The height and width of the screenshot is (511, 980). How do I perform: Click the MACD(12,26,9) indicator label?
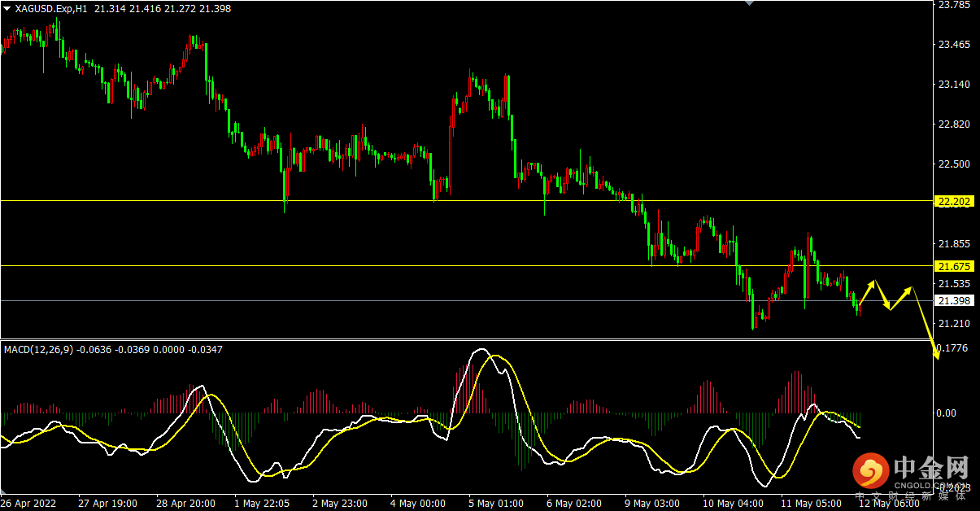(x=38, y=349)
